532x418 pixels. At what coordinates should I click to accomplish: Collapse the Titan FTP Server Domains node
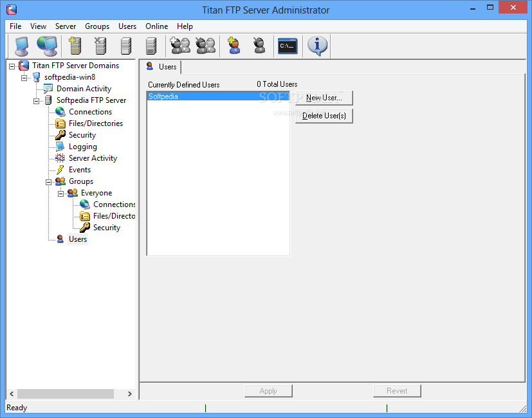[x=12, y=66]
